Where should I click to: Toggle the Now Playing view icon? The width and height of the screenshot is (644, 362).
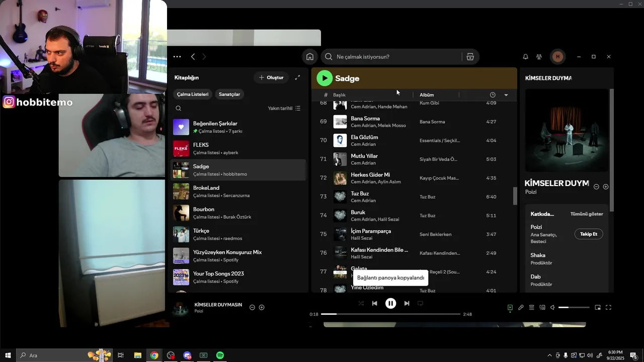[x=510, y=307]
